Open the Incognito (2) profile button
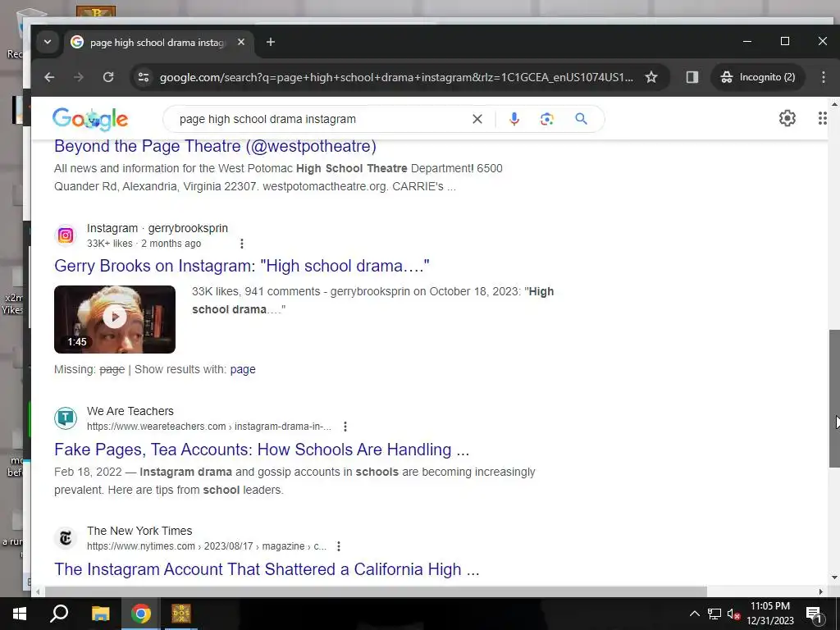Image resolution: width=840 pixels, height=630 pixels. 757,77
